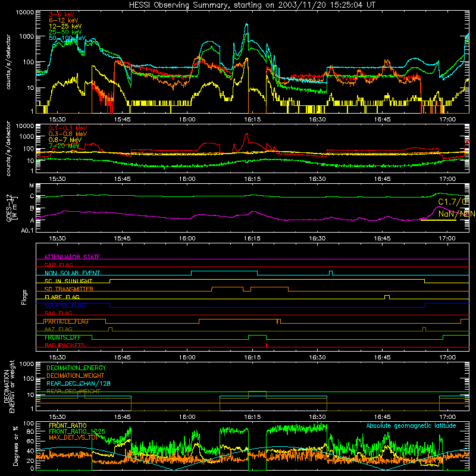The image size is (476, 476).
Task: Click the REAR_DEC_CHAN/128 legend label
Action: [79, 383]
